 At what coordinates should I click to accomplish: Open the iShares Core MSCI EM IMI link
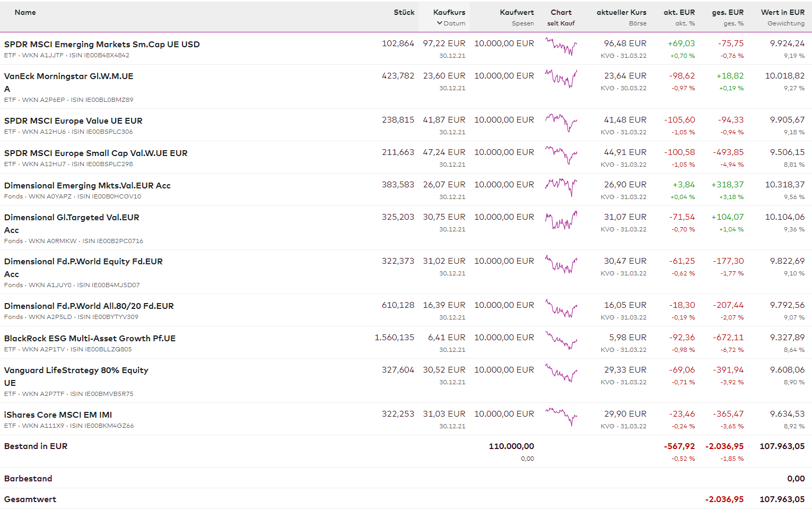(x=58, y=415)
